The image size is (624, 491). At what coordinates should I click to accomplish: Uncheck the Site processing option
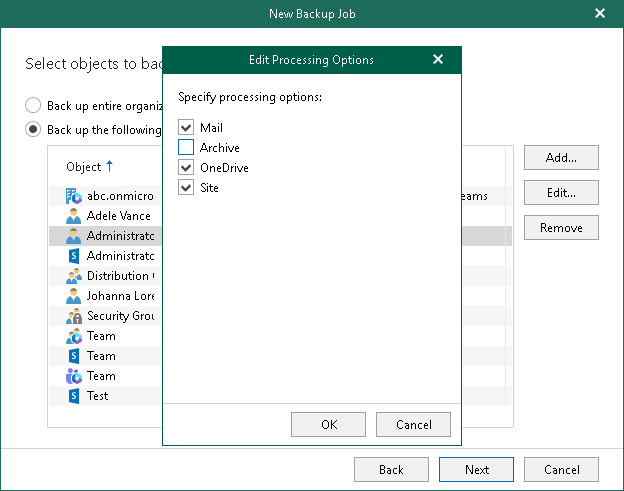[x=186, y=188]
